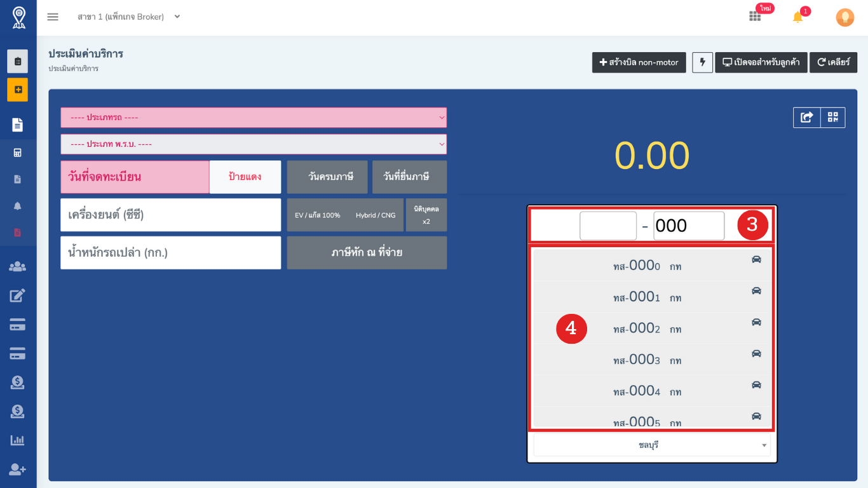Click the car icon on the ทส-0005 row

tap(756, 416)
